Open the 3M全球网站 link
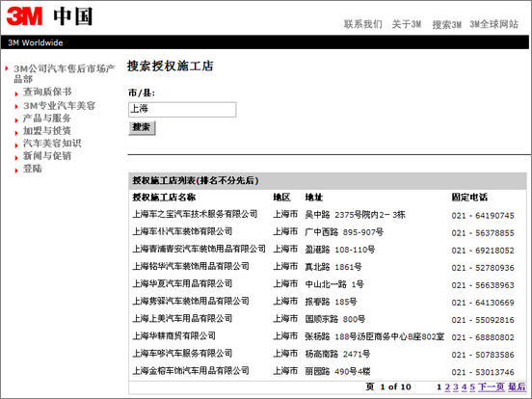The height and width of the screenshot is (399, 532). [493, 24]
